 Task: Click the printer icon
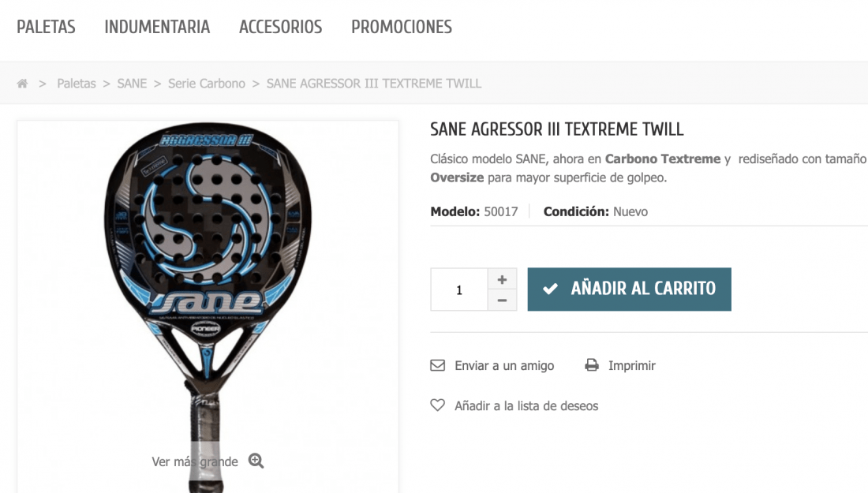(592, 365)
